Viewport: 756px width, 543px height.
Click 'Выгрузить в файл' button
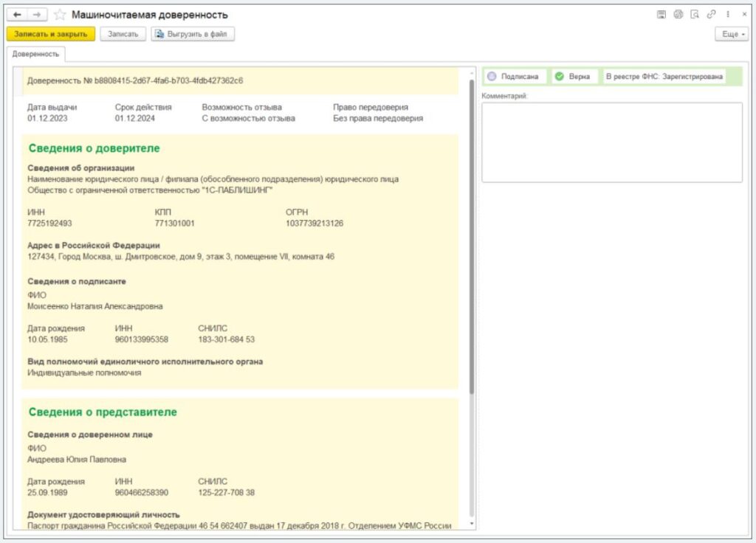(x=193, y=34)
